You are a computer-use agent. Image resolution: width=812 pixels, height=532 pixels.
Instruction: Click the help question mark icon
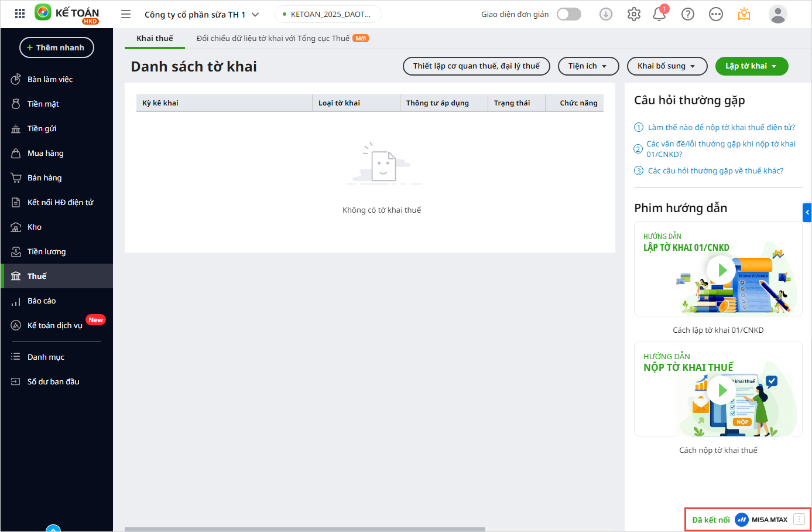point(688,14)
